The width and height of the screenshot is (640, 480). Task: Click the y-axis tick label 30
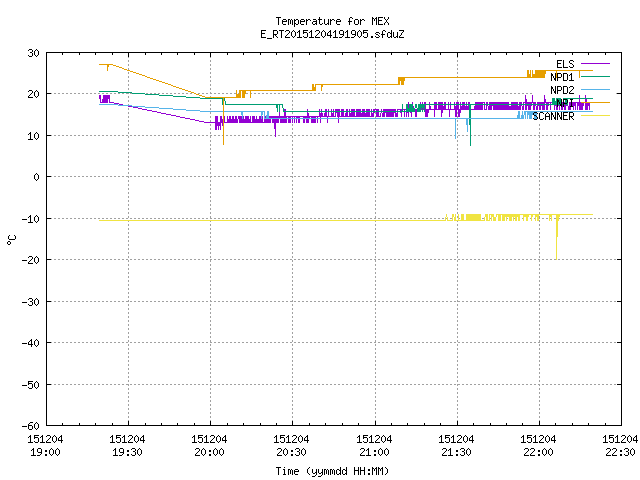[x=33, y=53]
